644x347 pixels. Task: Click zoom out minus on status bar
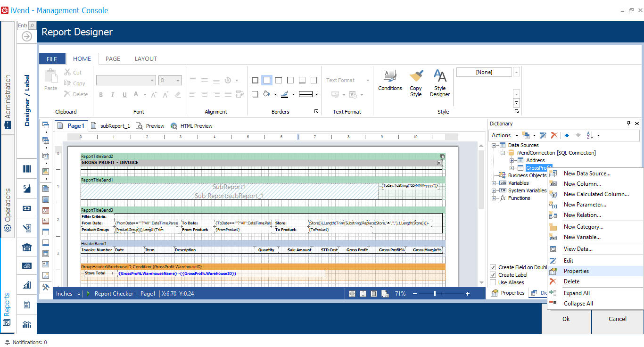tap(415, 294)
